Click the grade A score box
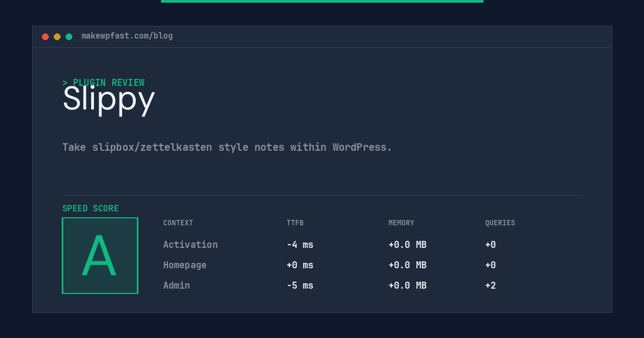This screenshot has width=644, height=338. click(100, 255)
